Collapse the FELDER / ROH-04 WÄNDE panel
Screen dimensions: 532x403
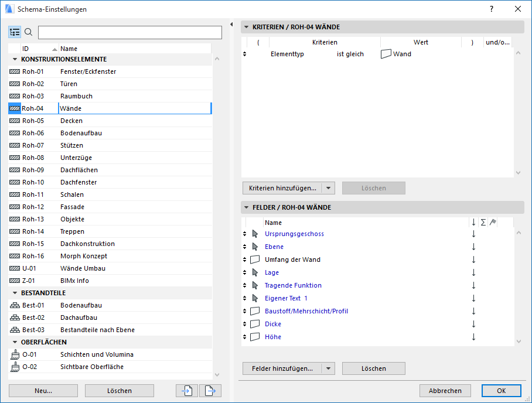[246, 207]
